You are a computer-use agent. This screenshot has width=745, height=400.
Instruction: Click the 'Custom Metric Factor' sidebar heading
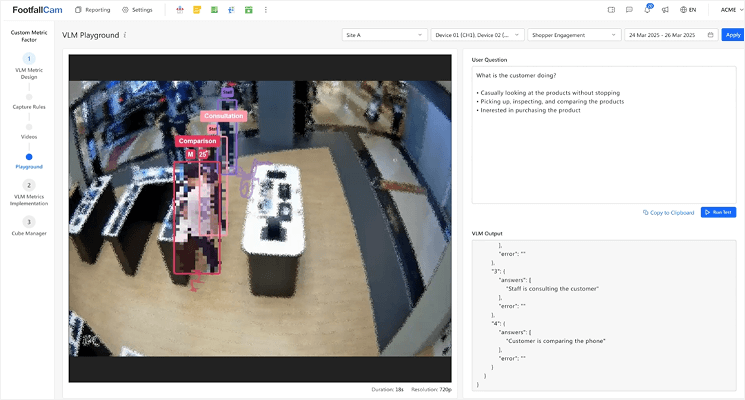(x=29, y=36)
